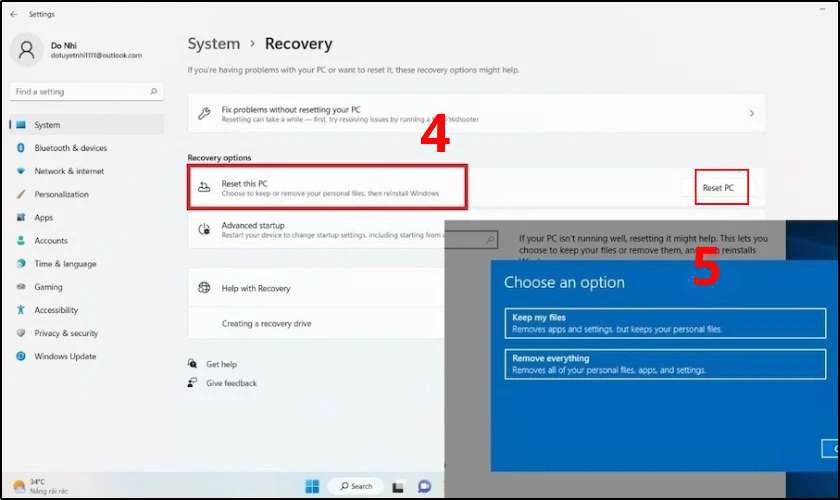
Task: Click the Accessibility sidebar label
Action: point(56,310)
